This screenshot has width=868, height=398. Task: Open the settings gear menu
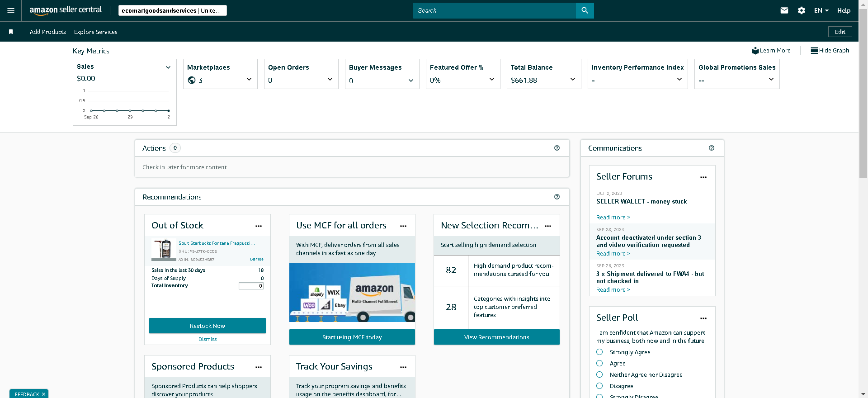[x=802, y=10]
